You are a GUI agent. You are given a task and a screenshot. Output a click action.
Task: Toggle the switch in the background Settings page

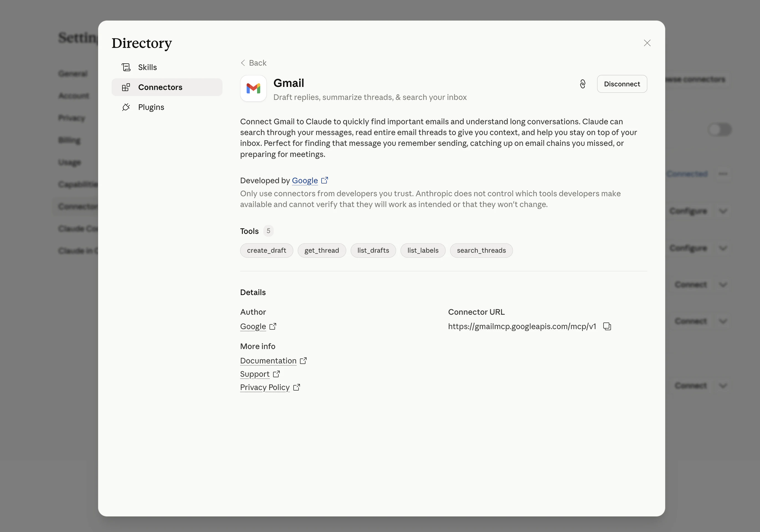point(720,129)
